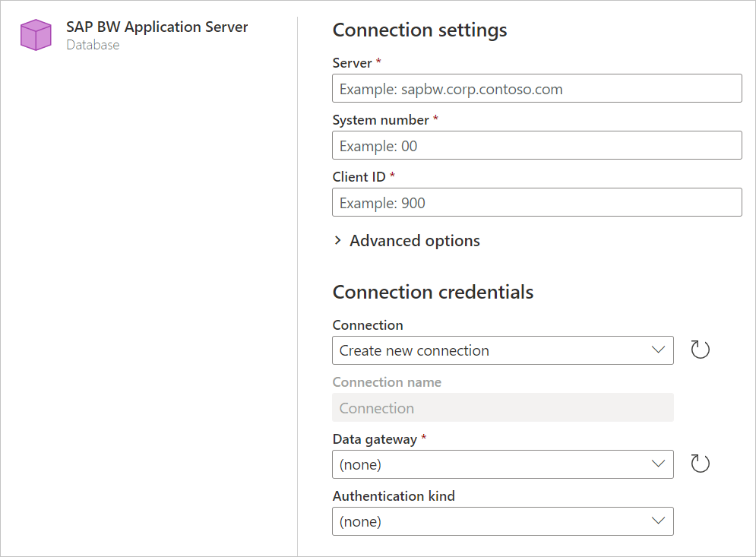Viewport: 756px width, 557px height.
Task: Click the disabled Connection name field
Action: tap(502, 408)
